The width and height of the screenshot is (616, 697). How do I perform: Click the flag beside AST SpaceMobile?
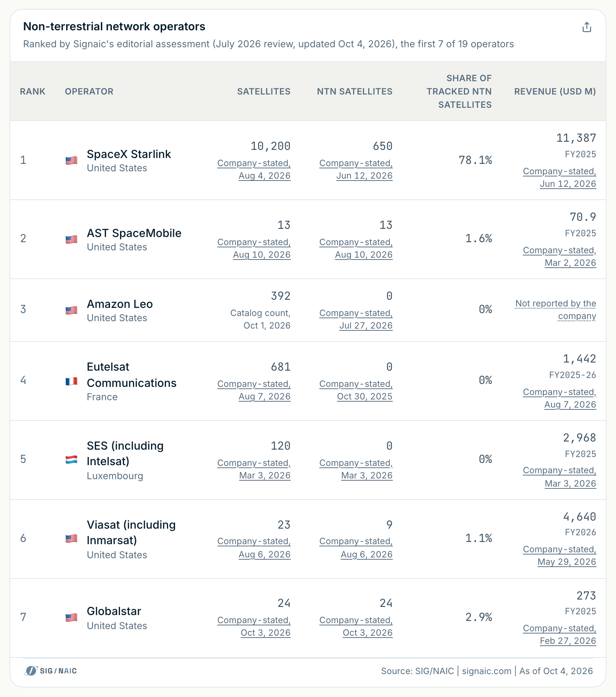click(x=71, y=240)
